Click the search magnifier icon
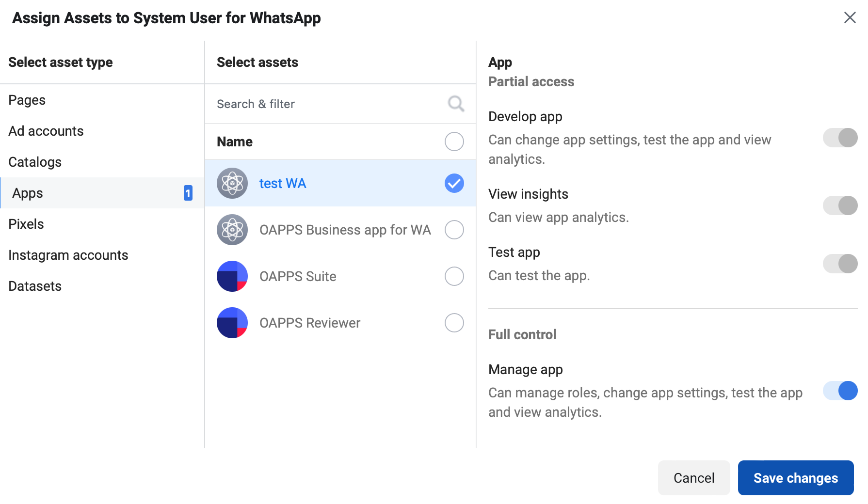The image size is (868, 504). 455,104
